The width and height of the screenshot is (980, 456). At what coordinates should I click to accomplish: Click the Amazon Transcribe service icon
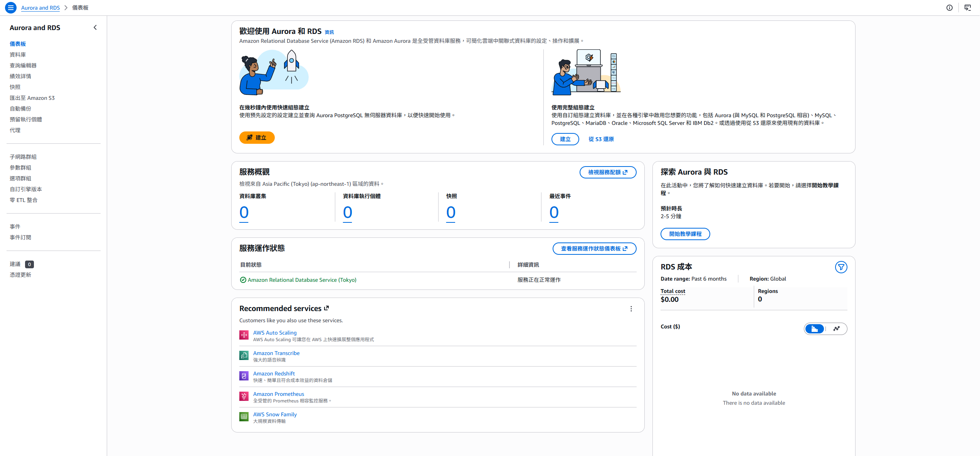click(x=244, y=355)
